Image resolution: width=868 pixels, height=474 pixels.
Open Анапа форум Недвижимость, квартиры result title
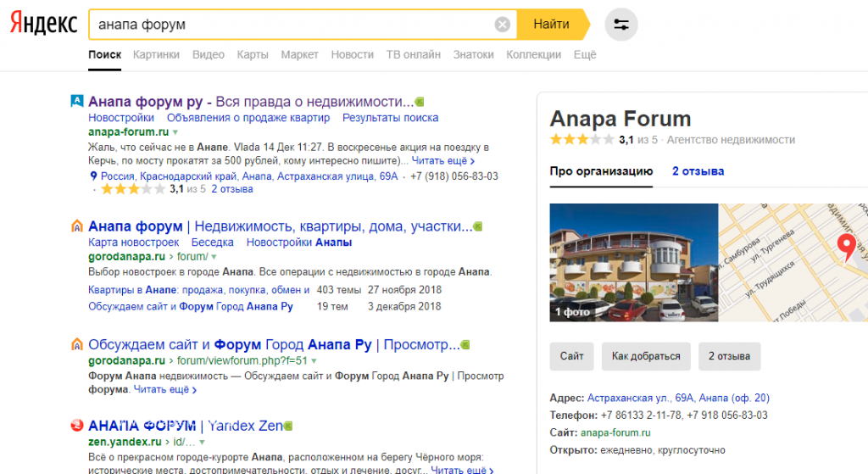click(x=280, y=226)
